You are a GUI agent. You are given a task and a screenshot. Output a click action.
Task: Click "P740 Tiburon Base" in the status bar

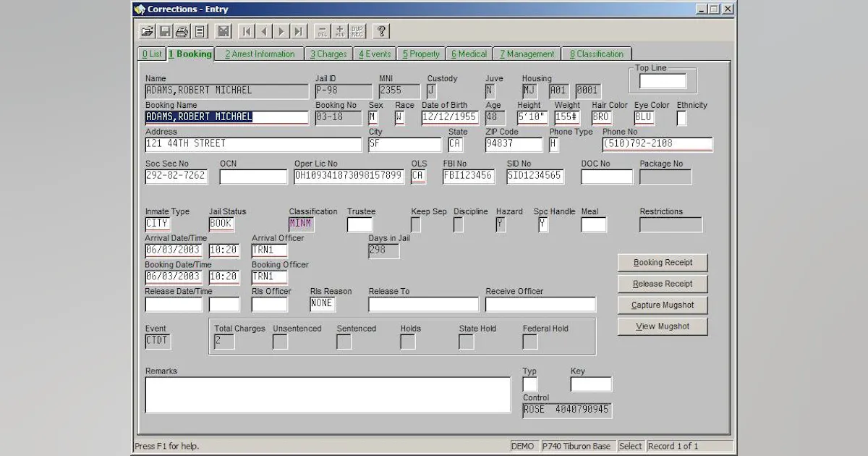578,446
